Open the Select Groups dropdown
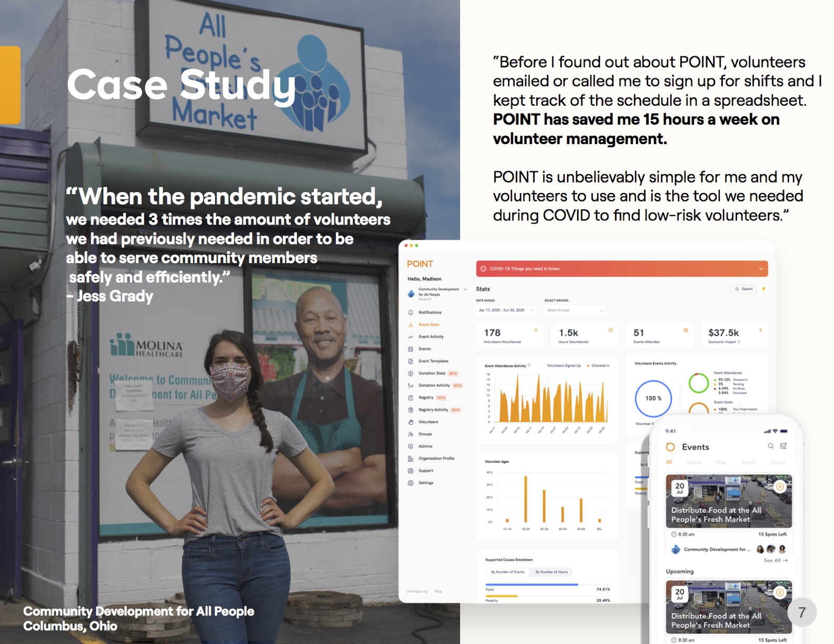 (x=574, y=310)
